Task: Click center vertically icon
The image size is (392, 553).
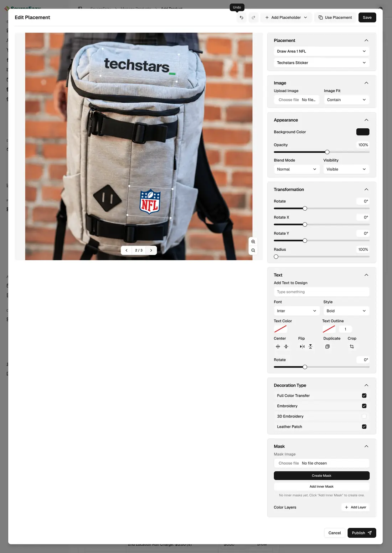Action: [x=286, y=347]
